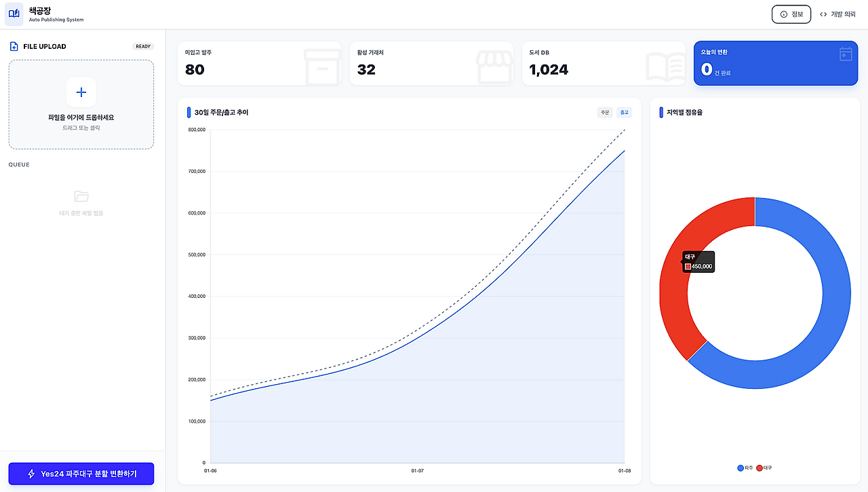Click the 책공장 book logo icon
868x492 pixels.
coord(14,14)
